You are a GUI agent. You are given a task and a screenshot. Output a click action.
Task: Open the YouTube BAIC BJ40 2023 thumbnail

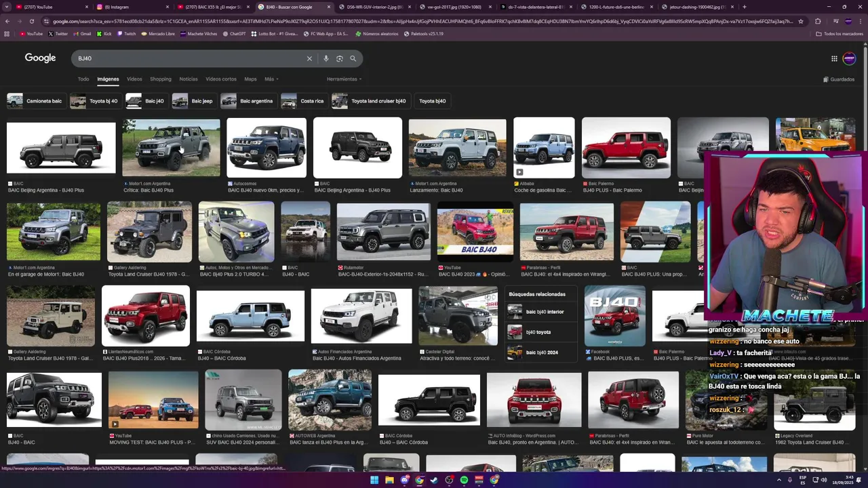pyautogui.click(x=475, y=232)
